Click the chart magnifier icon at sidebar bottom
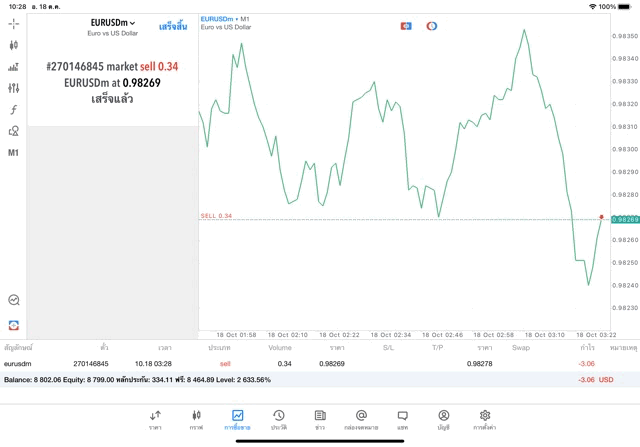This screenshot has width=640, height=447. tap(14, 300)
